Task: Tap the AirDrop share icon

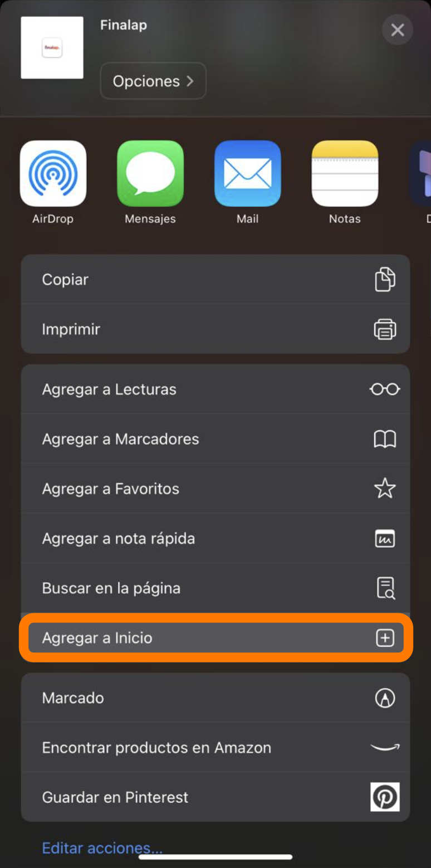Action: tap(53, 174)
